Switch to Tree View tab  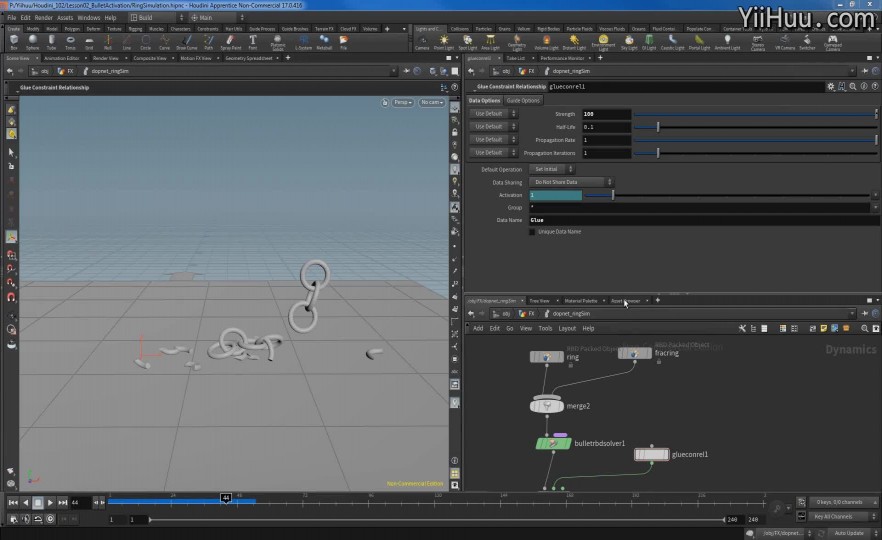pos(539,300)
